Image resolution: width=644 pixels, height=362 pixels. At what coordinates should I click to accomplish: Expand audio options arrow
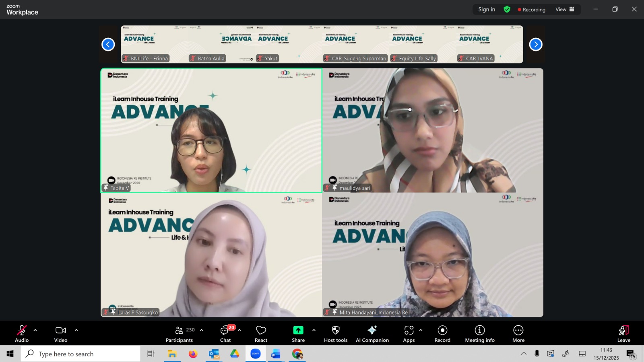(35, 330)
